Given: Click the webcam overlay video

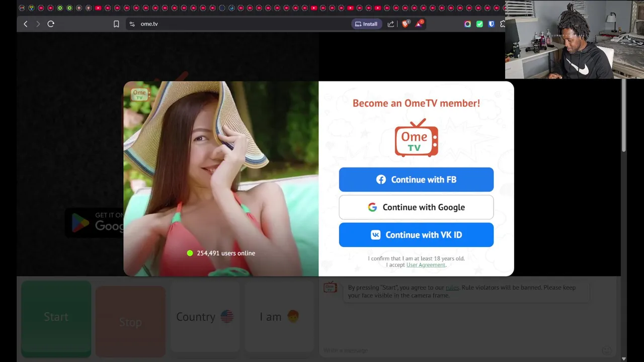Looking at the screenshot, I should click(575, 40).
